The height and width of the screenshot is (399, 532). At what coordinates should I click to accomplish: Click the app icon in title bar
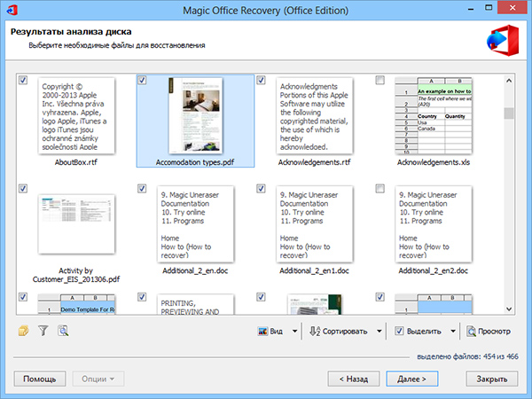12,10
